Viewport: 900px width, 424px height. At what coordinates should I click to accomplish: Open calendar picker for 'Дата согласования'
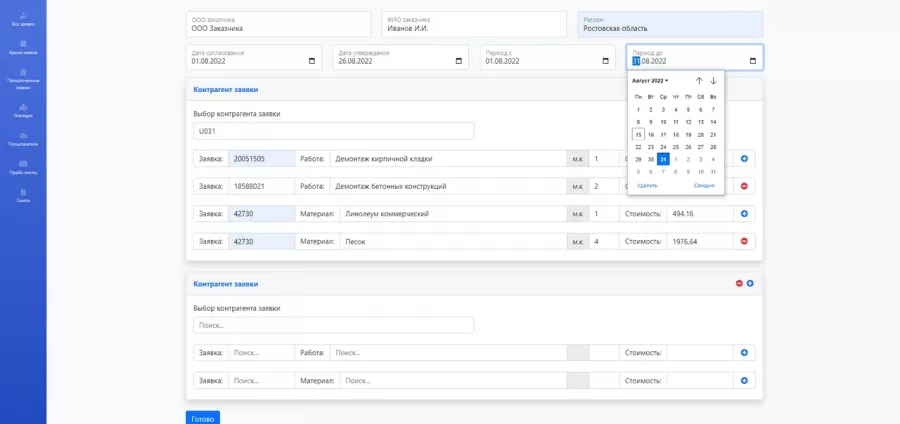click(312, 61)
